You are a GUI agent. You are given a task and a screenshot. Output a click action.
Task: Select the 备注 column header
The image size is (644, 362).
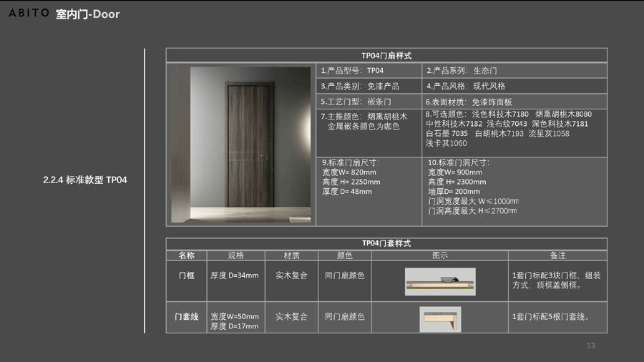coord(558,255)
